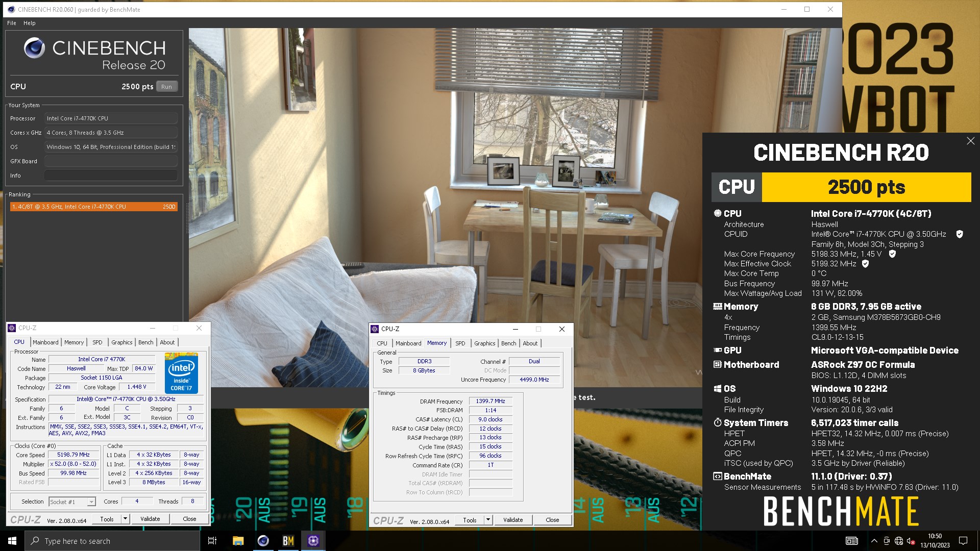Switch to Mainboard tab in left CPU-Z

[45, 342]
